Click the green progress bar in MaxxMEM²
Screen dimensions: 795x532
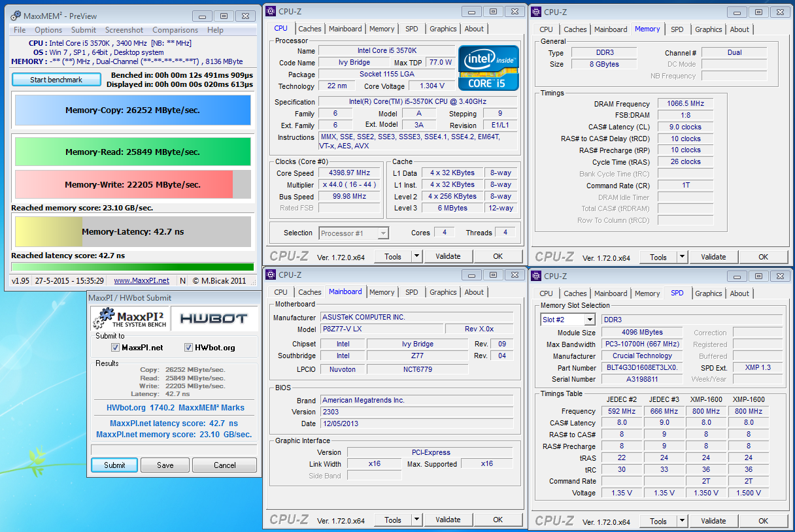tap(133, 267)
